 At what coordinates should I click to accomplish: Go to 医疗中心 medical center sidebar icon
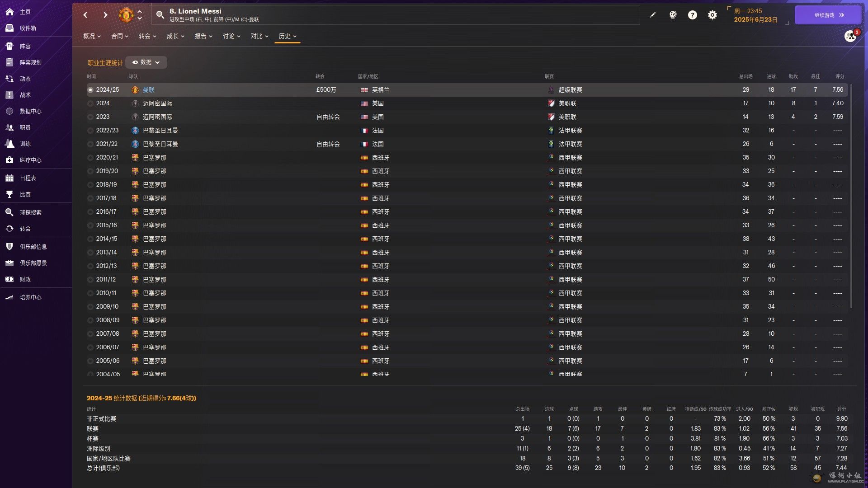click(x=9, y=160)
